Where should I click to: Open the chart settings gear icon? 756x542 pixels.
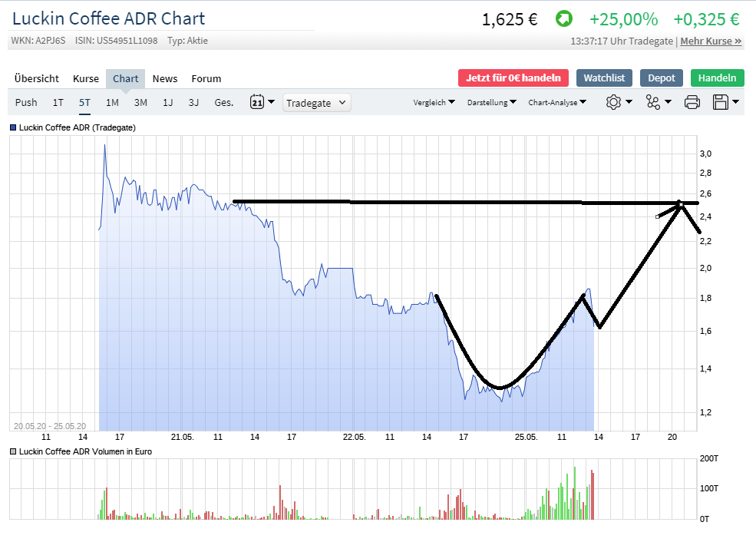[613, 102]
